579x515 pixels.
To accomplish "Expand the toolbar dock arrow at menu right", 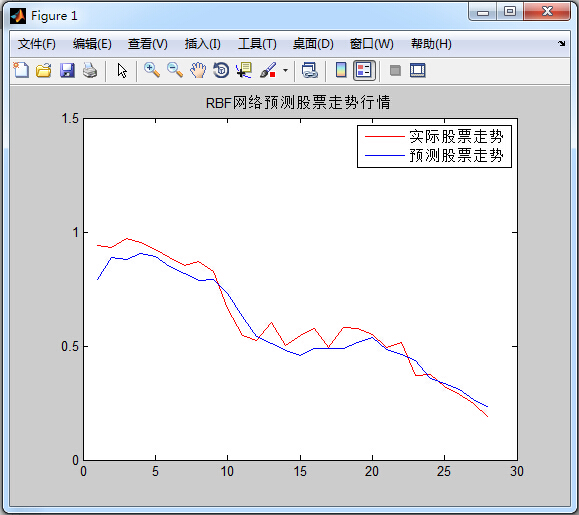I will click(x=562, y=44).
